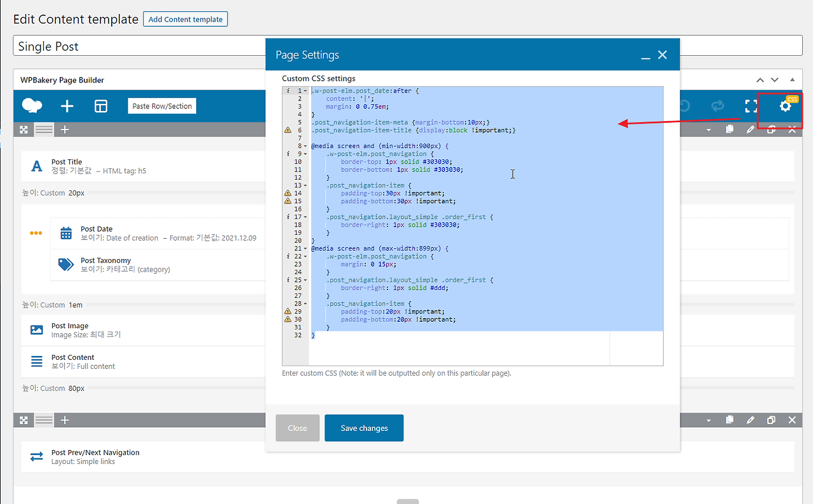The image size is (813, 504).
Task: Add a column to the Post Navigation row
Action: tap(65, 420)
